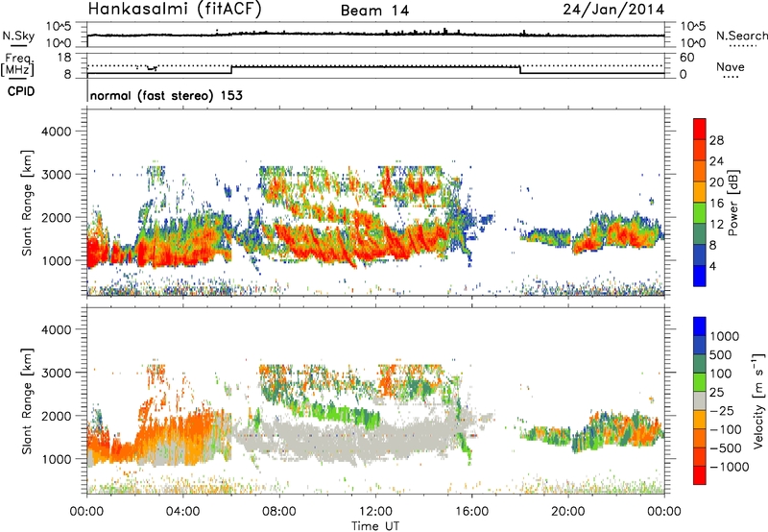Viewport: 768px width, 532px height.
Task: Click the grey -25 to 25 velocity colorbar segment
Action: (x=700, y=400)
